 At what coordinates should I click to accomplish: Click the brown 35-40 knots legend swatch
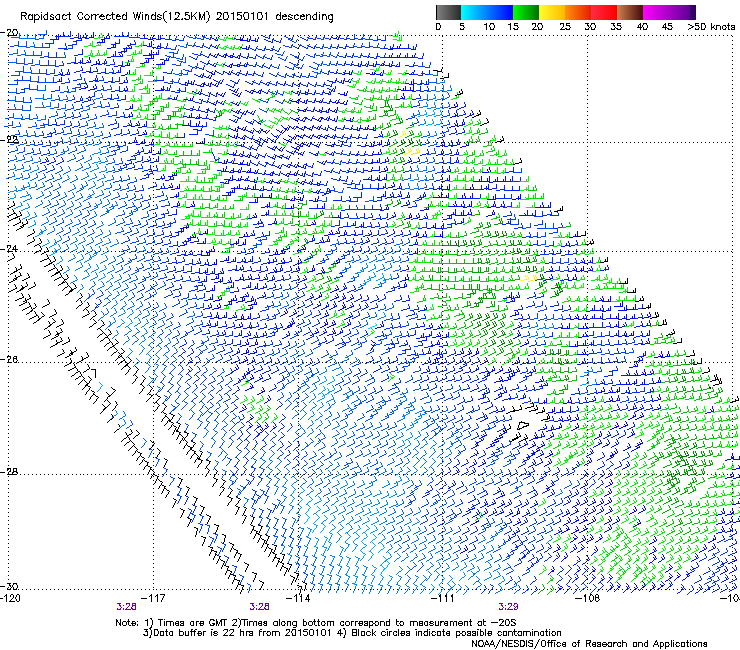tap(630, 12)
